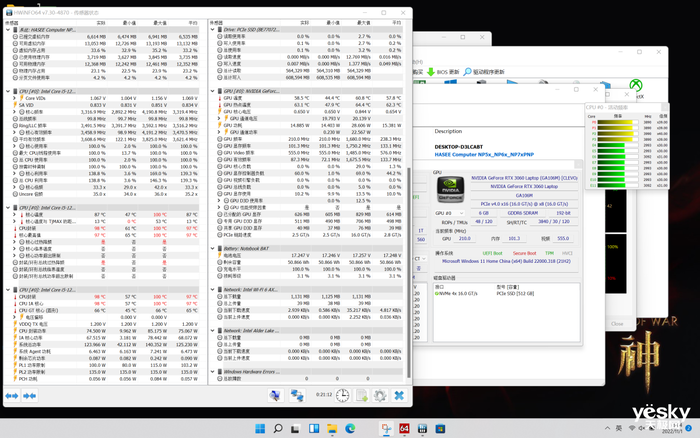The height and width of the screenshot is (438, 700).
Task: Select the SA VID sensor row
Action: (x=106, y=105)
